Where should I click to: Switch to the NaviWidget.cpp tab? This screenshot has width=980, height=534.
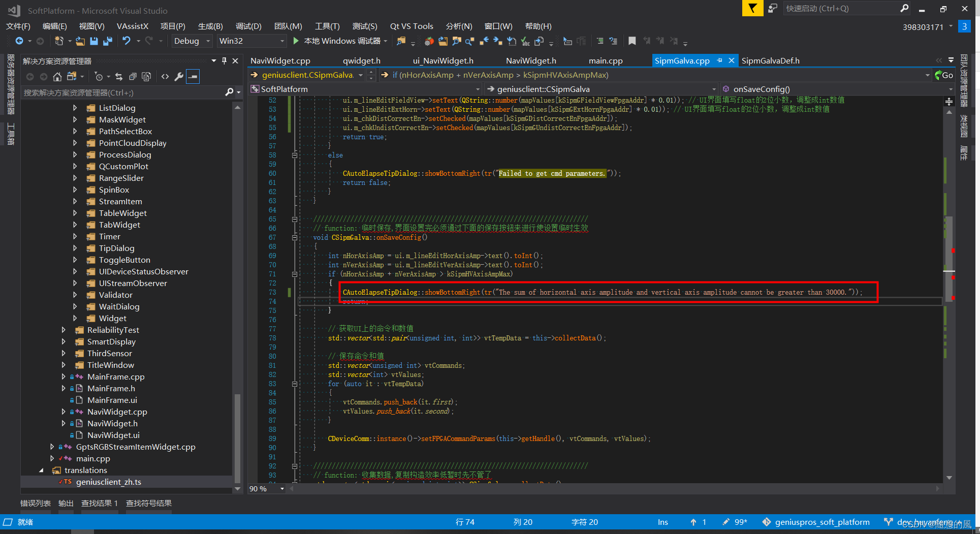(280, 60)
